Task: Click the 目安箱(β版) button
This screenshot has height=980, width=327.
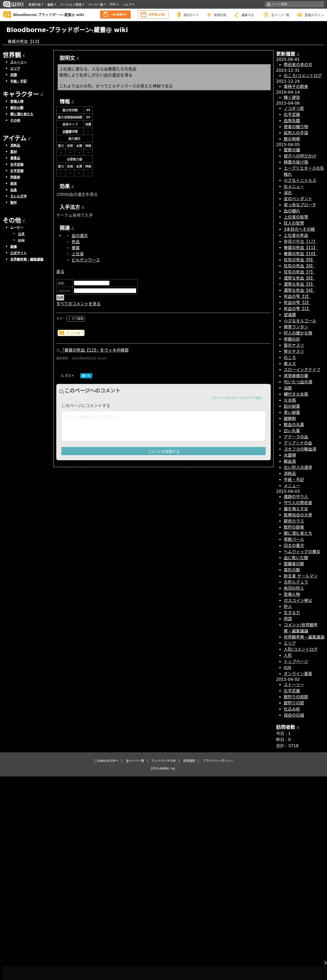Action: 153,15
